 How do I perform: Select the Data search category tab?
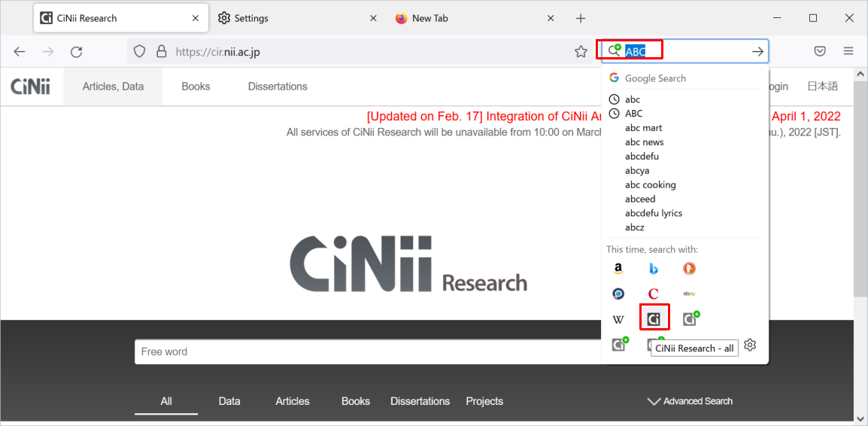pos(229,401)
